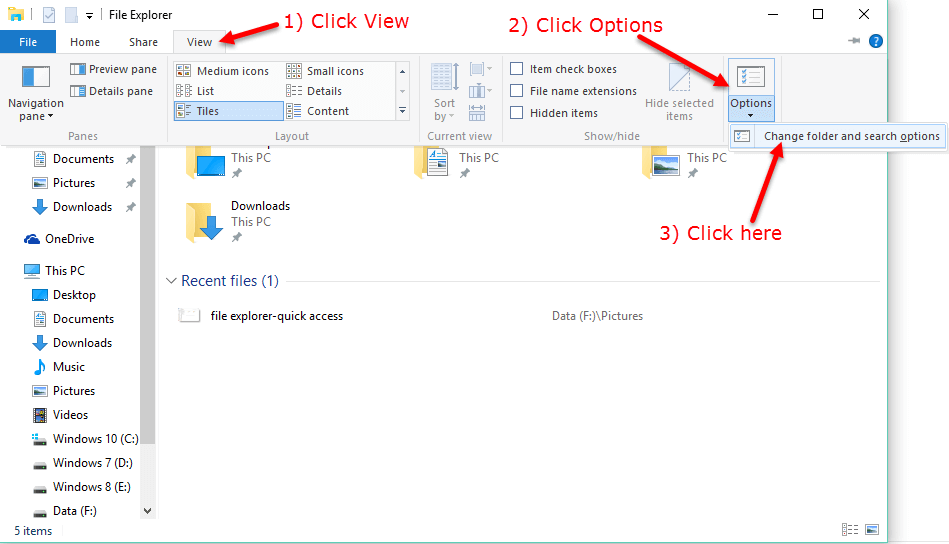Open Windows 8 (E:) drive
Image resolution: width=949 pixels, height=544 pixels.
(x=81, y=487)
